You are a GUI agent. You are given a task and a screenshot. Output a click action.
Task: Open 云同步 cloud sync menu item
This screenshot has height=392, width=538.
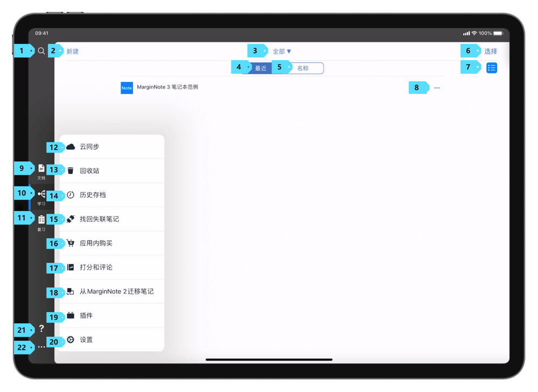point(90,147)
